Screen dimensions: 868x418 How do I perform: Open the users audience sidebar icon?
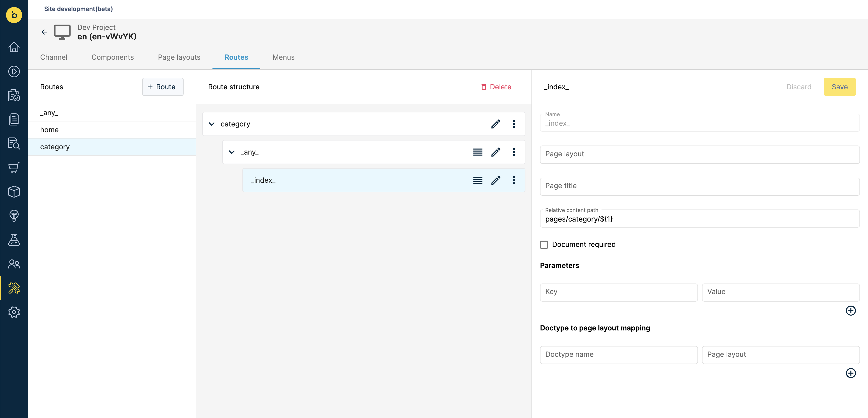click(x=14, y=264)
